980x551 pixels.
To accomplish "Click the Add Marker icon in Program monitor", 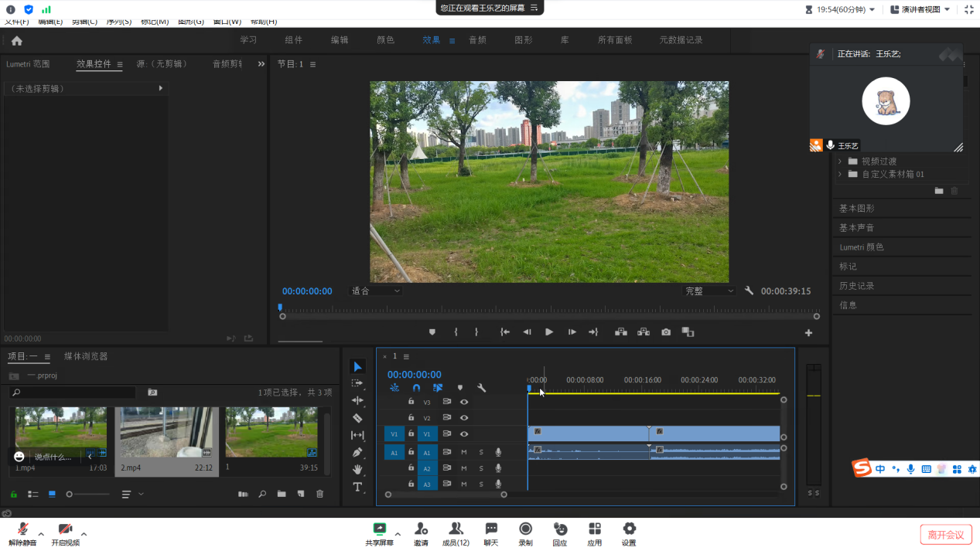I will pyautogui.click(x=432, y=332).
